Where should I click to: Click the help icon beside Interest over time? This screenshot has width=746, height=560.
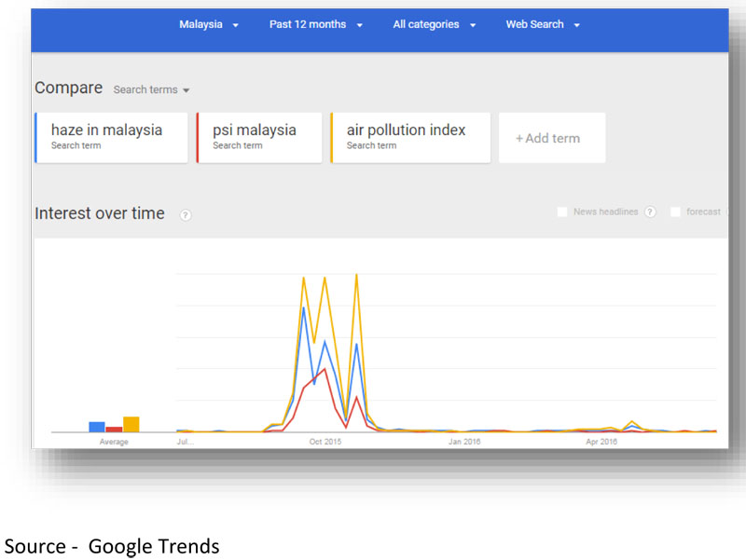[x=186, y=215]
